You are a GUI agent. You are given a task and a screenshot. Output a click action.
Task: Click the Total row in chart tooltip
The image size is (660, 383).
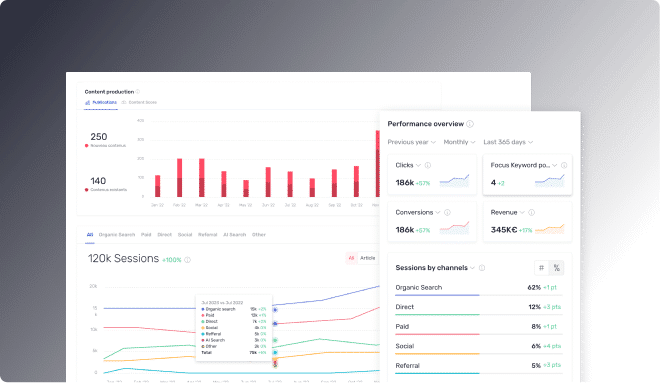[234, 353]
